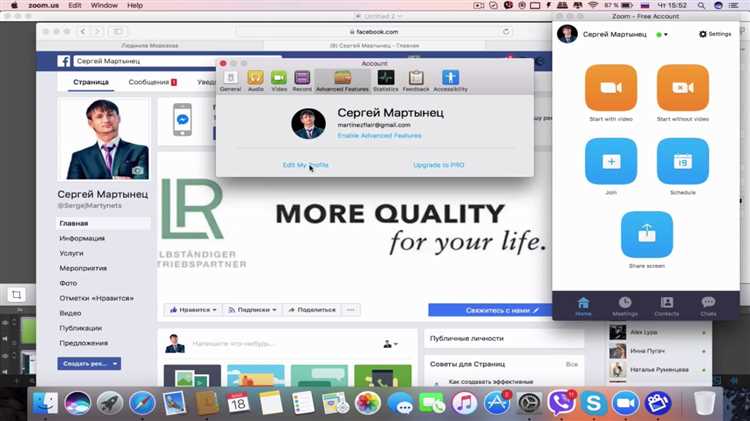Click the profile picture in Account window
This screenshot has width=750, height=421.
[309, 123]
